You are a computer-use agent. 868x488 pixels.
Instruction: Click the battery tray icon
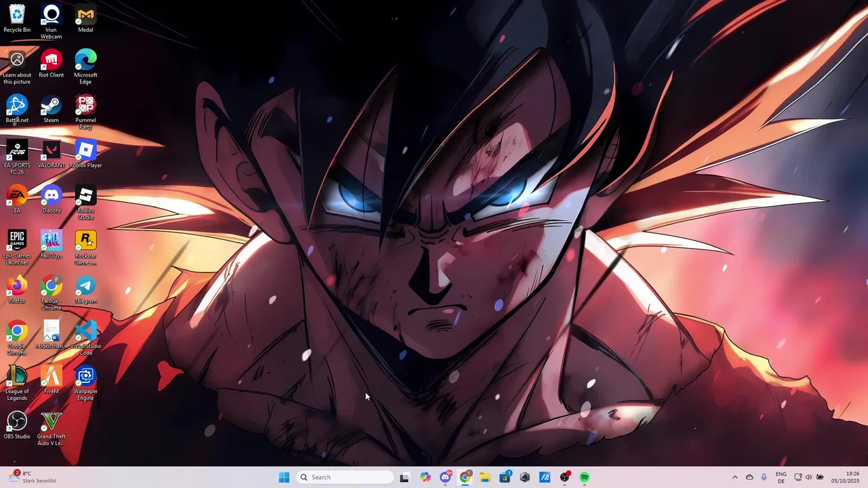coord(820,477)
